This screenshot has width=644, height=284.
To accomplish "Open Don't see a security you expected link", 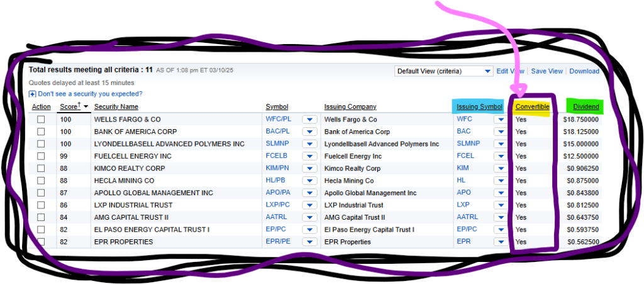I will tap(91, 94).
